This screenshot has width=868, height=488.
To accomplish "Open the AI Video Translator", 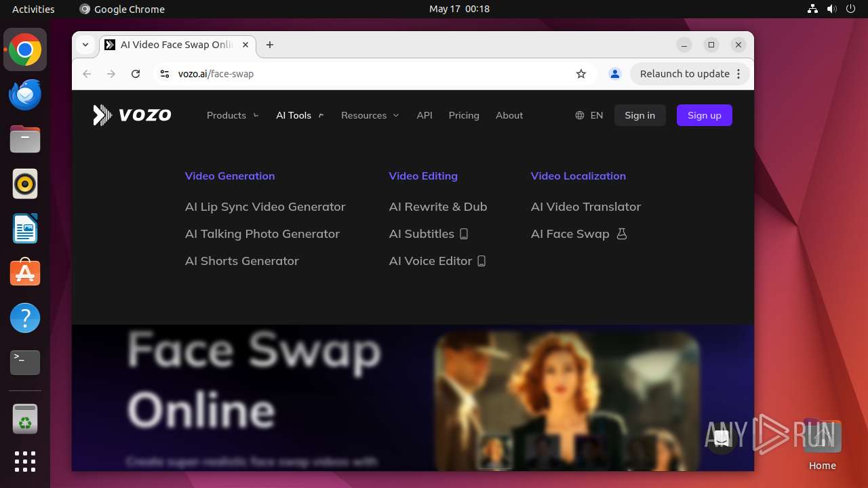I will coord(586,207).
